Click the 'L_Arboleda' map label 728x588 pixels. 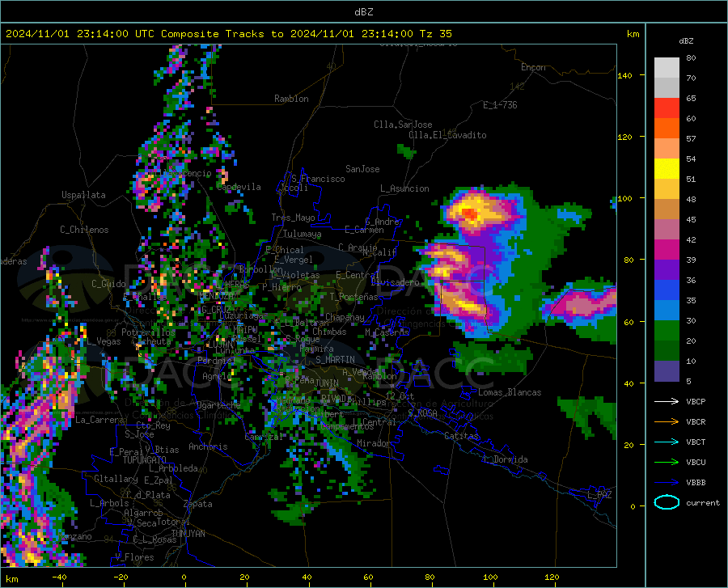click(173, 468)
